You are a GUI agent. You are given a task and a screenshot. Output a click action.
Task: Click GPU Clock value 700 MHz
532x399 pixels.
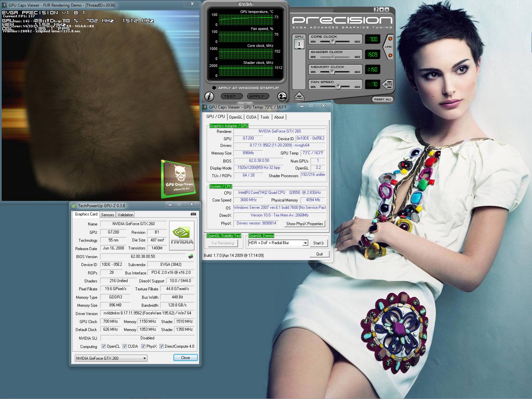point(111,321)
